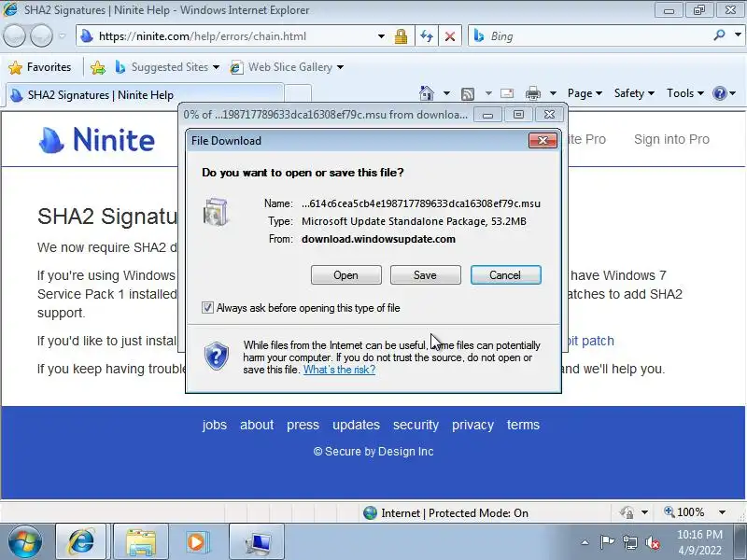
Task: Click the Internet Explorer forward button
Action: [x=41, y=35]
